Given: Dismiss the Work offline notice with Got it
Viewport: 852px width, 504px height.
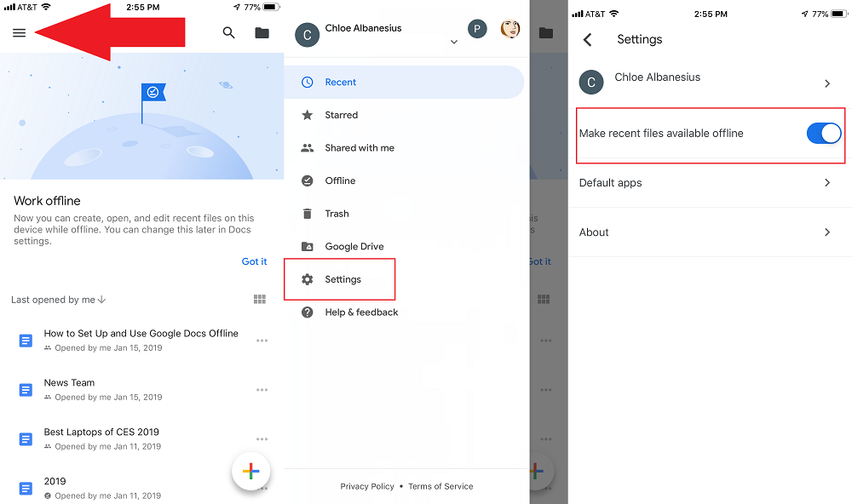Looking at the screenshot, I should tap(254, 261).
